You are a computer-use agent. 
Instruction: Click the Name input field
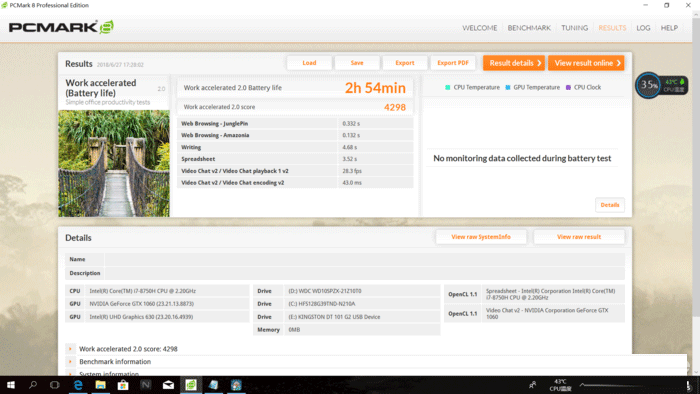click(x=365, y=259)
